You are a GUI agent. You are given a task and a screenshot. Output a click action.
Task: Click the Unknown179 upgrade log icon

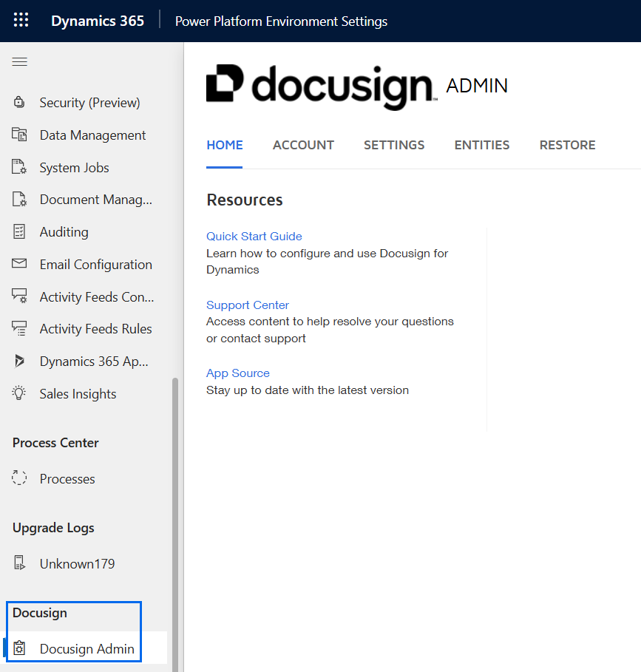[x=19, y=563]
